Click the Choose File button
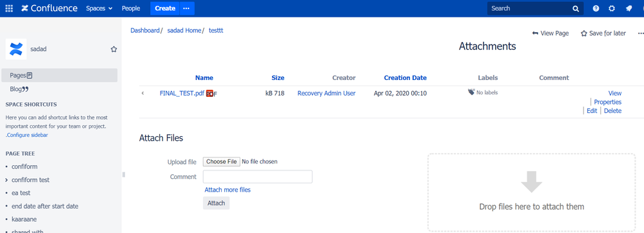 point(221,161)
